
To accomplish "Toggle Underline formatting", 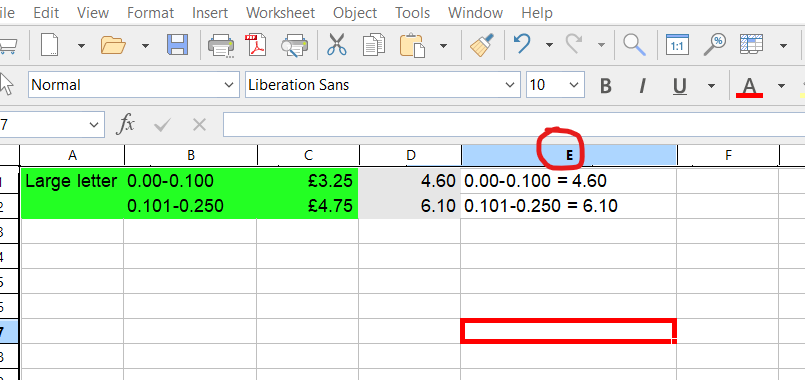I will point(680,86).
